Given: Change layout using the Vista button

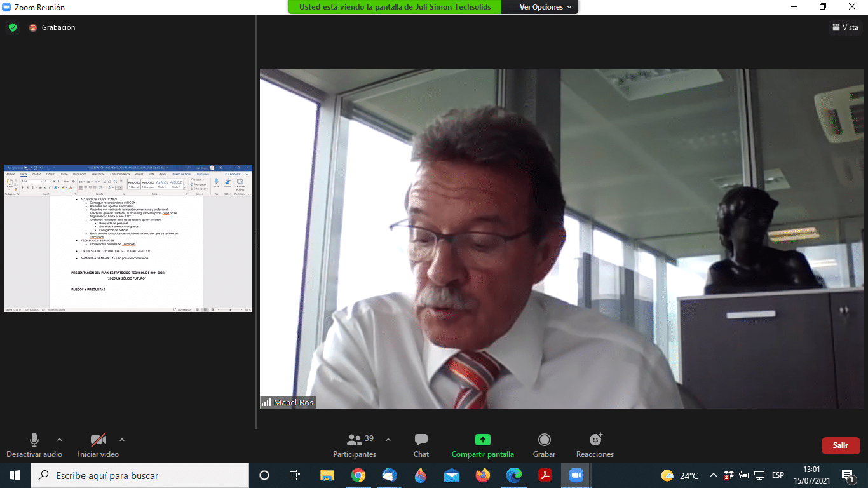Looking at the screenshot, I should point(845,27).
